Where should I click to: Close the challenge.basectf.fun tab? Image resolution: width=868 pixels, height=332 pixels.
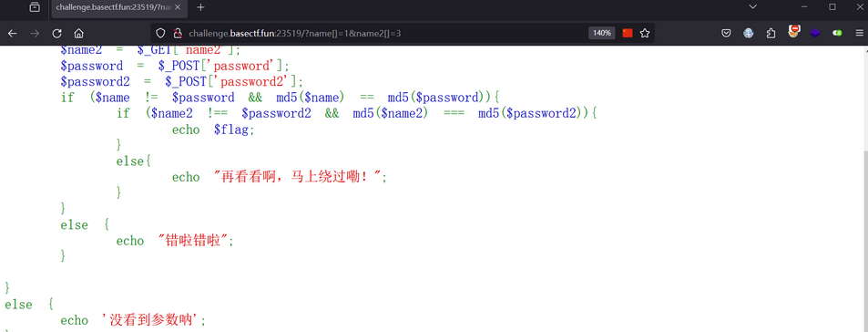click(177, 7)
